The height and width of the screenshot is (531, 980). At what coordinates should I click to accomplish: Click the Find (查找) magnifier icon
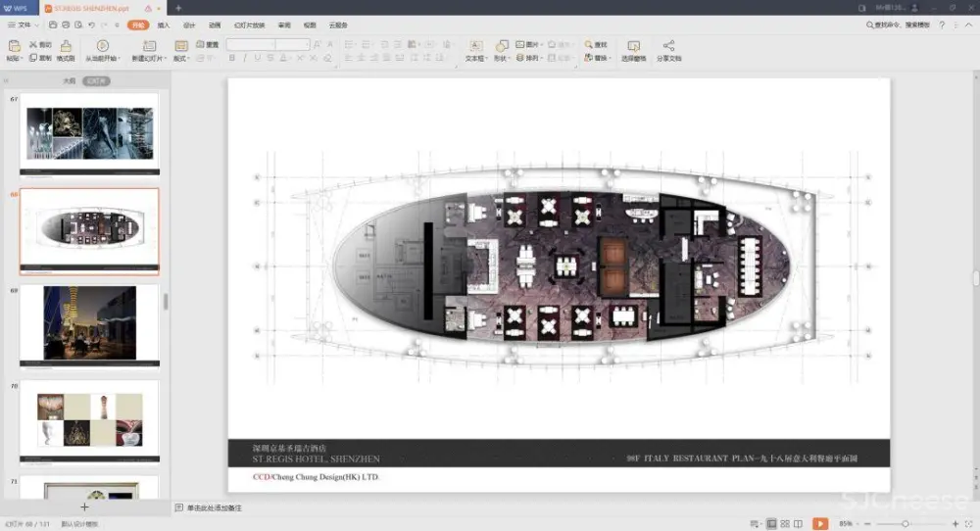pyautogui.click(x=589, y=45)
